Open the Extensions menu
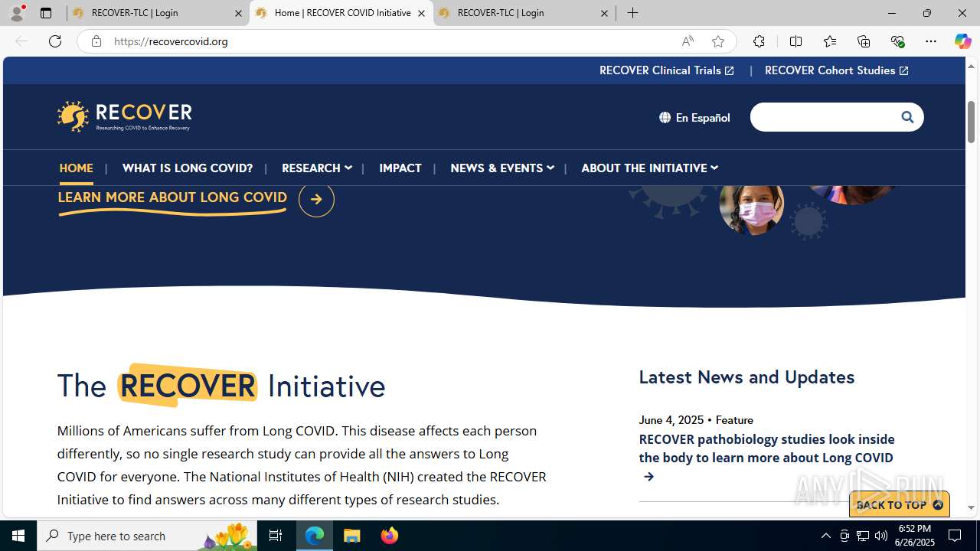Screen dimensions: 980x551 click(x=759, y=41)
